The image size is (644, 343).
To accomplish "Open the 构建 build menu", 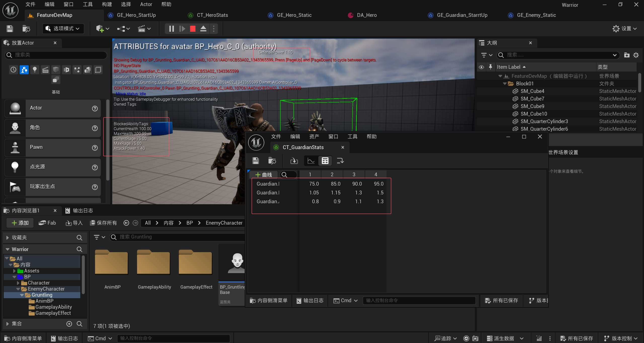I will tap(107, 4).
